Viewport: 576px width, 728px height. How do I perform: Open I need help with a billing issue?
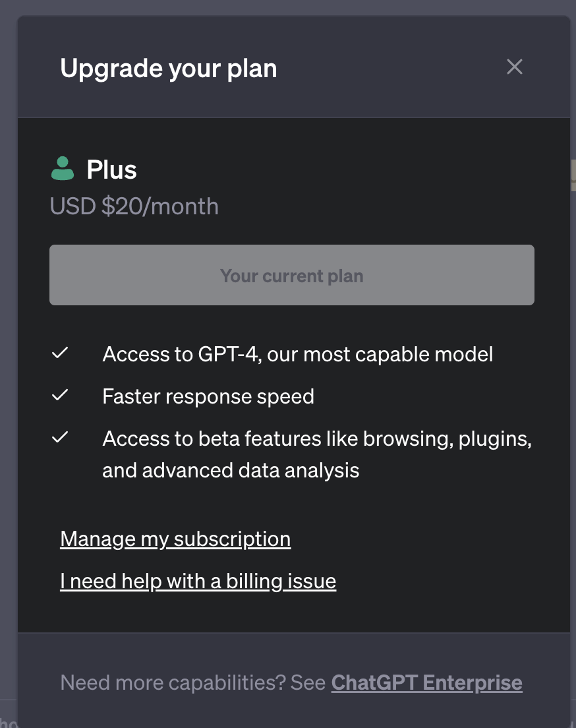click(198, 581)
